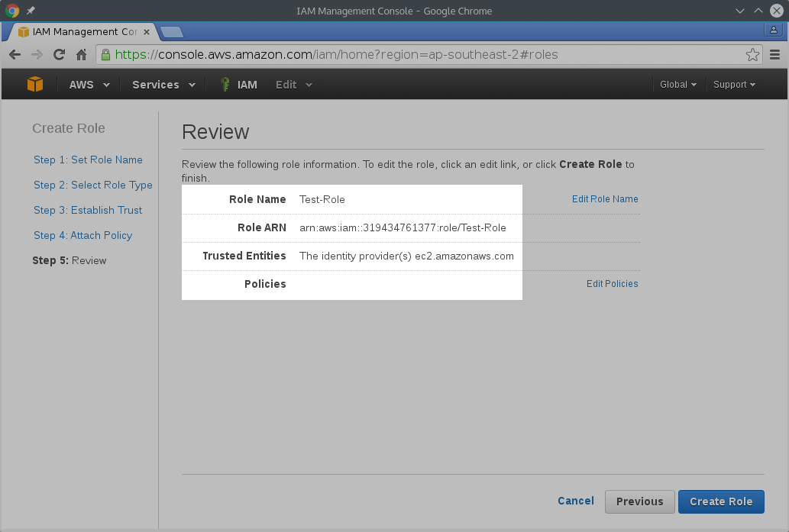The image size is (789, 532).
Task: Reload the page with the refresh icon
Action: [x=59, y=54]
